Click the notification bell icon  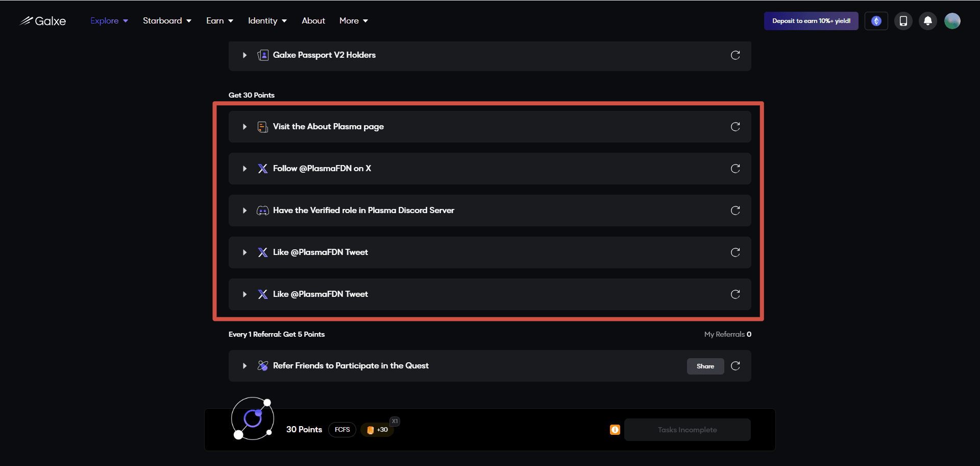click(x=928, y=21)
